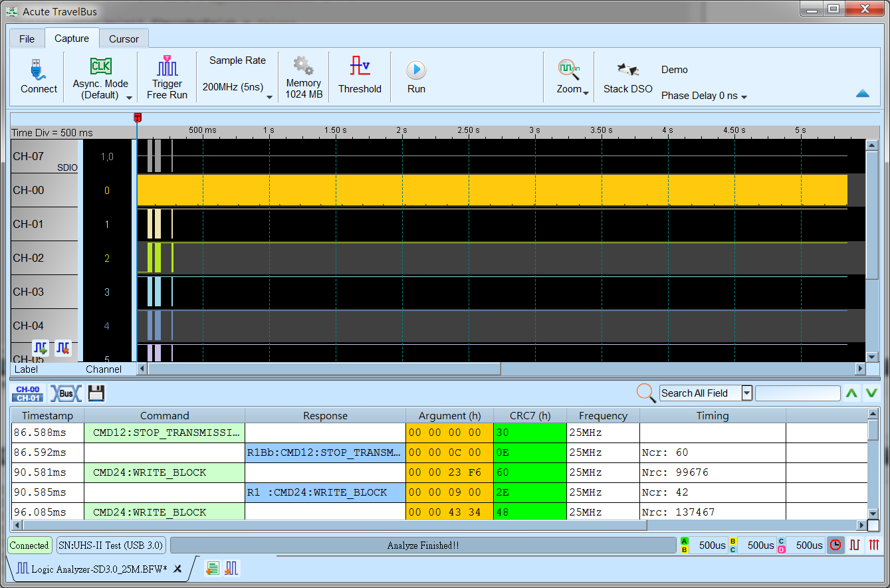
Task: Click the search text input box
Action: click(798, 393)
